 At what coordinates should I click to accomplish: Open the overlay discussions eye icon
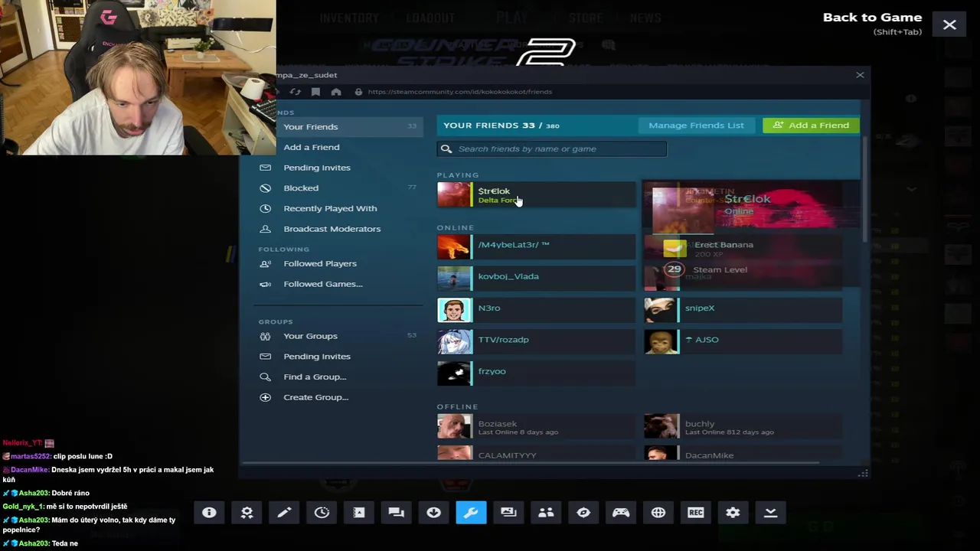coord(583,513)
